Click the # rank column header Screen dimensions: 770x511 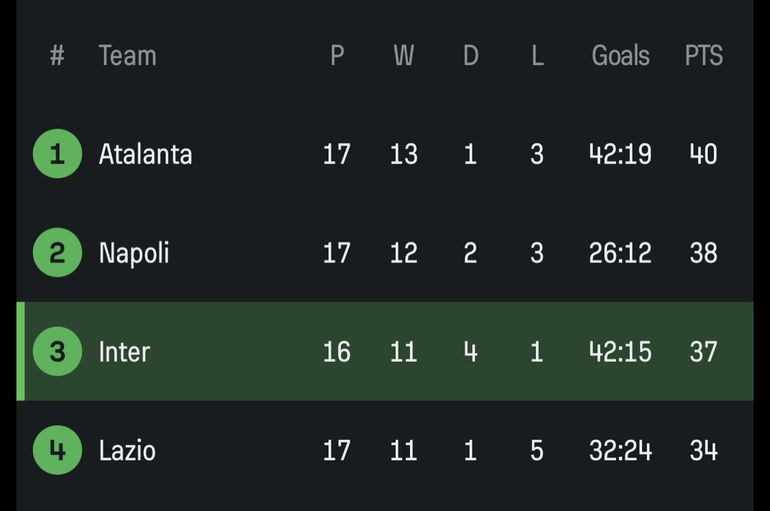[x=57, y=56]
